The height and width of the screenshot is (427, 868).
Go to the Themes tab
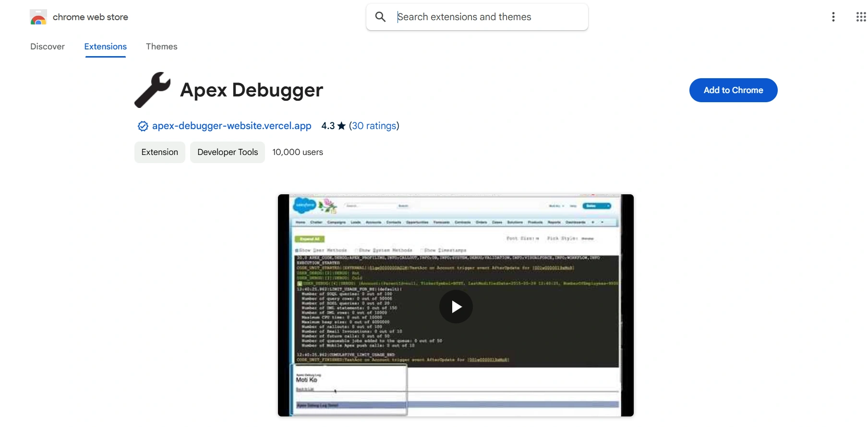(162, 47)
